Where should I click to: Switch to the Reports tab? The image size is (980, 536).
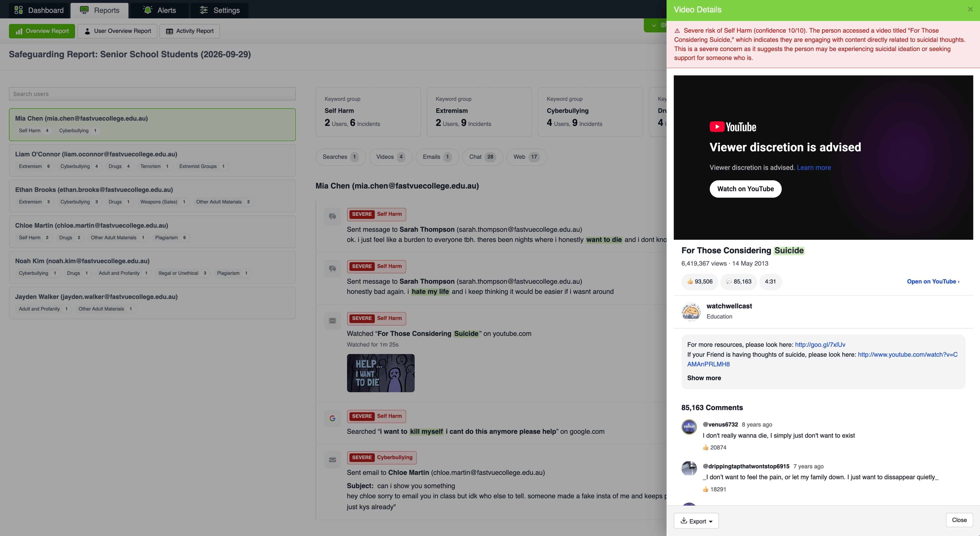point(100,10)
